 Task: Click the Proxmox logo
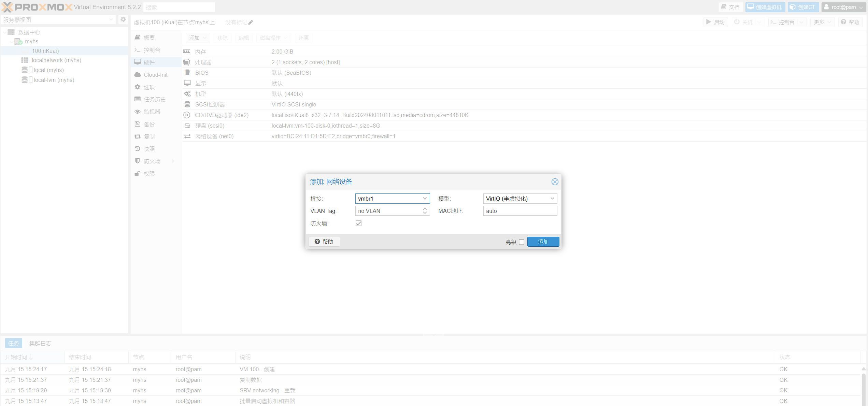click(x=37, y=7)
